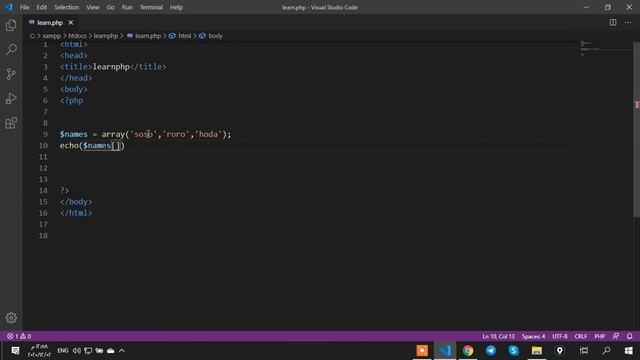
Task: Open the View menu
Action: (x=93, y=7)
